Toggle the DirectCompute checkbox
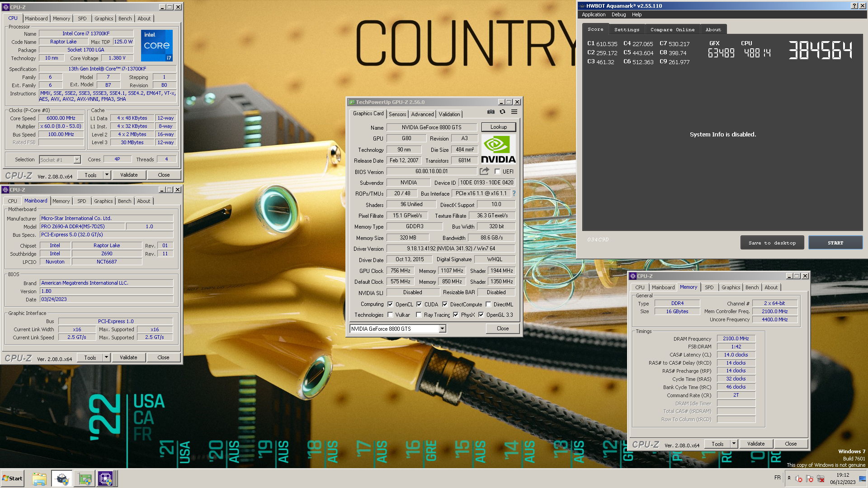The image size is (868, 488). (x=445, y=305)
